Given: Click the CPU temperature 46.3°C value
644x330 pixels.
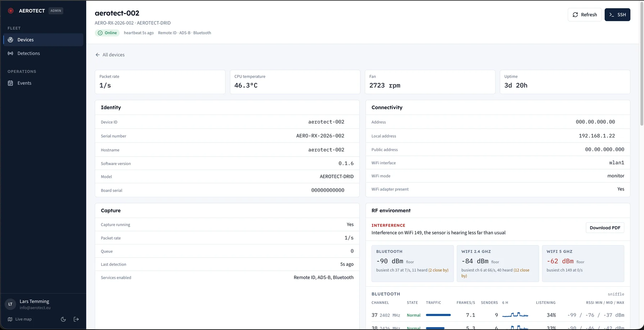Looking at the screenshot, I should point(246,86).
